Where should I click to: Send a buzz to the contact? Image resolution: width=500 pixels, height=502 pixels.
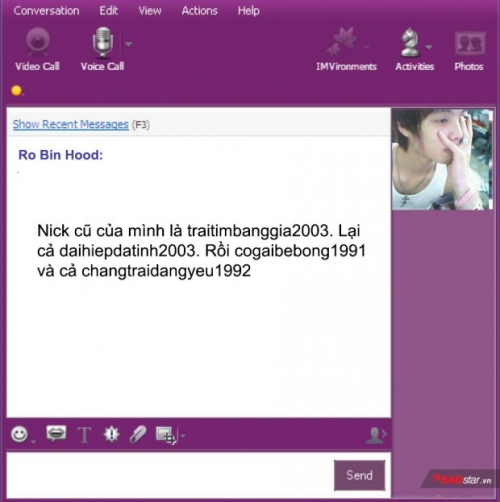point(111,434)
